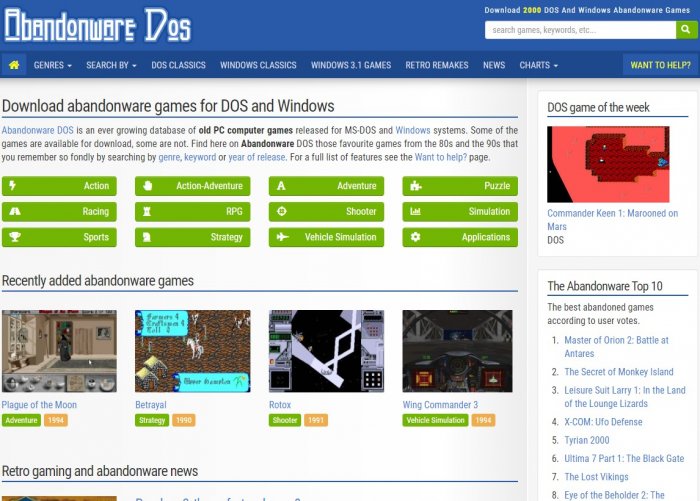
Task: Click the Strategy tag under Betrayal
Action: [152, 420]
